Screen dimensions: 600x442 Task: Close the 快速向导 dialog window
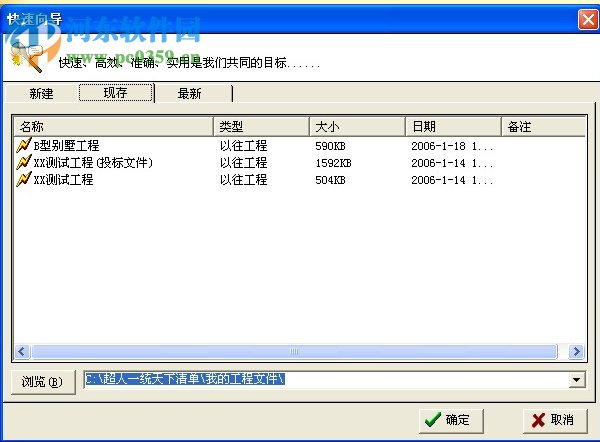[x=588, y=20]
